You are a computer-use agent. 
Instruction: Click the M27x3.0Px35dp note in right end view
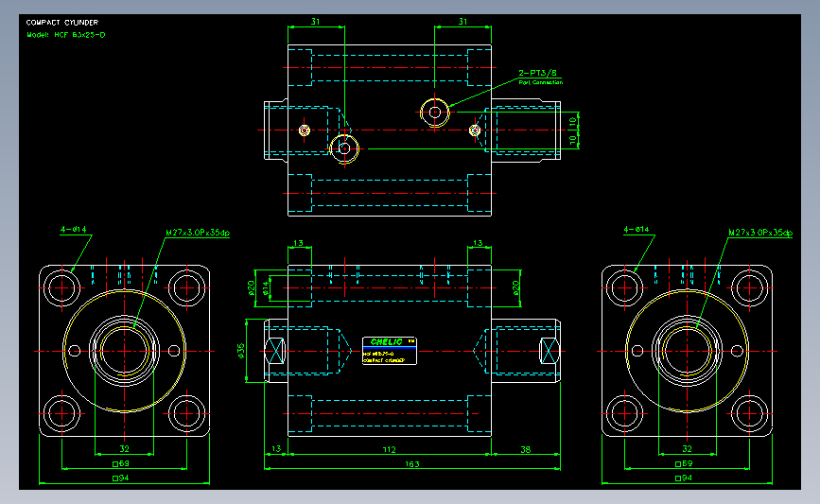pyautogui.click(x=760, y=233)
